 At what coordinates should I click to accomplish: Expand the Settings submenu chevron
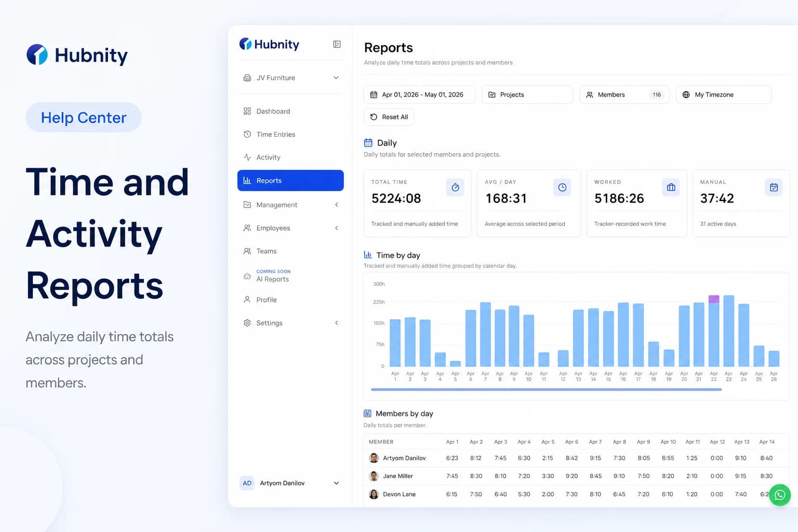(x=337, y=323)
